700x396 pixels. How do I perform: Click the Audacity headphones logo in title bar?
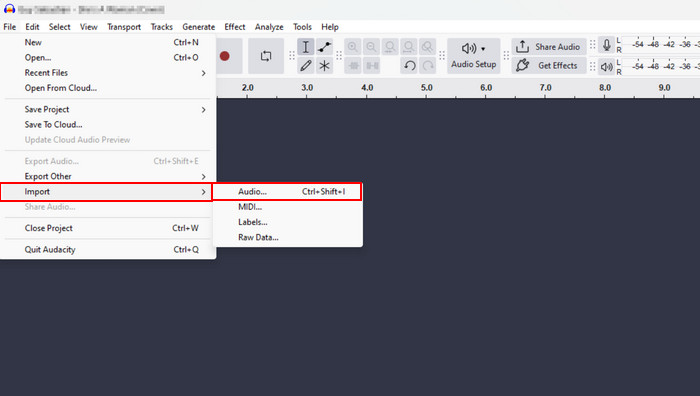(9, 9)
